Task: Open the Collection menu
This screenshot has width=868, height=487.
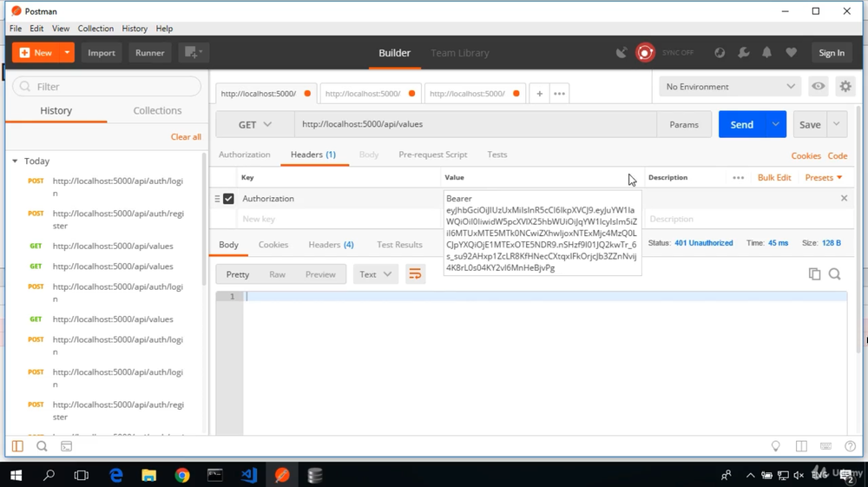Action: (95, 29)
